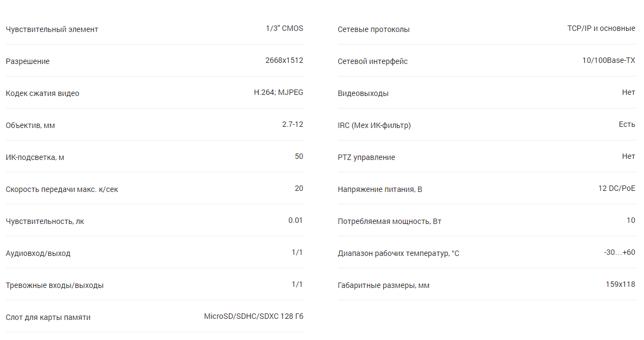Select the 159x118 dimensions value
644x340 pixels.
620,285
